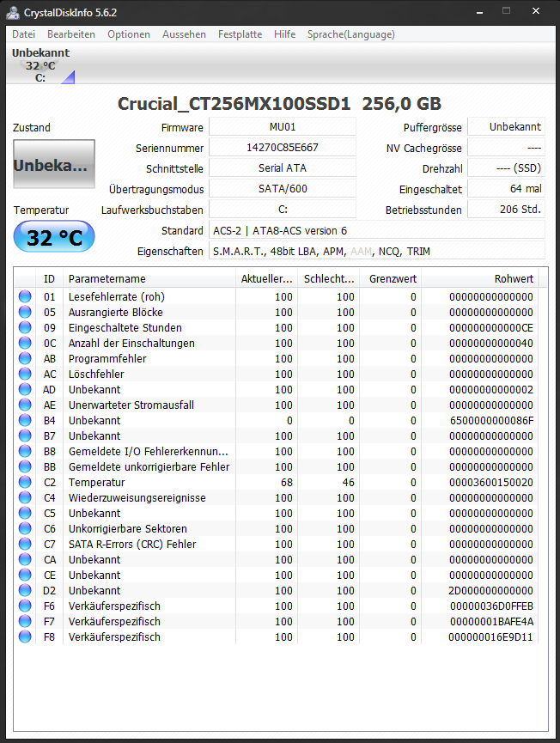Click status icon for Unkorrigierbare Sektoren
Image resolution: width=560 pixels, height=743 pixels.
[25, 529]
